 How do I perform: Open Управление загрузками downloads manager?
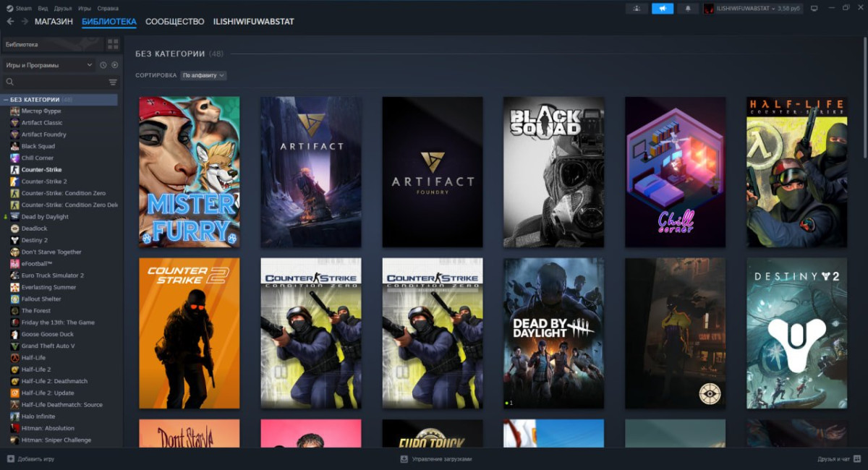436,459
